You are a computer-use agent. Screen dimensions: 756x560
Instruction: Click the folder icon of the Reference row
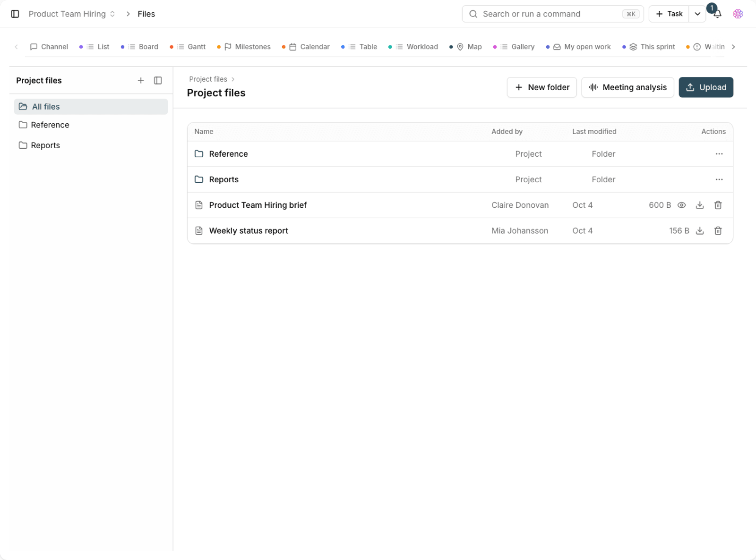point(199,154)
